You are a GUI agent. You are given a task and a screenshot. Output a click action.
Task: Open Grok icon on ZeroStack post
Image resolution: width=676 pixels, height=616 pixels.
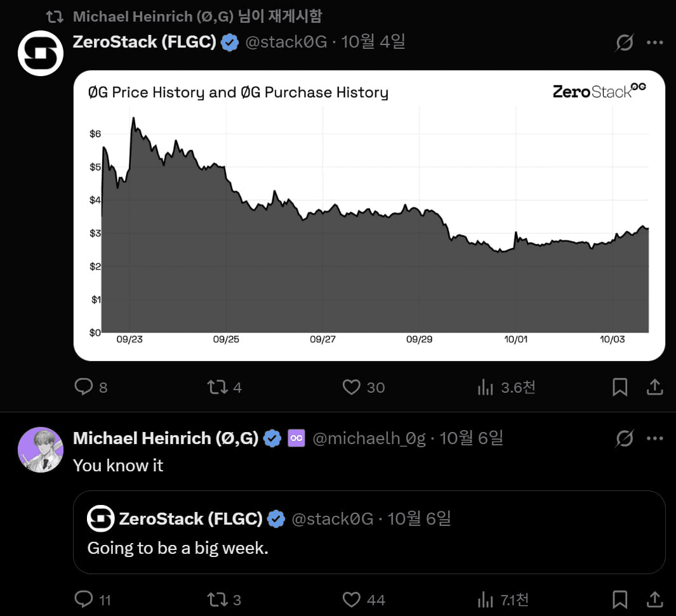coord(625,43)
